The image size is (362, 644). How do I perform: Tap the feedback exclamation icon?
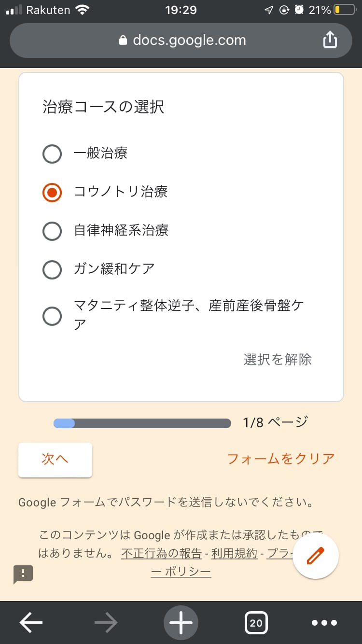pyautogui.click(x=23, y=574)
